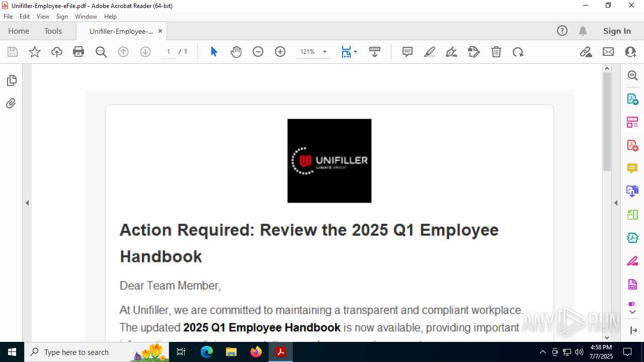Screen dimensions: 644x362
Task: Open the Compress PDF tool in right pane
Action: (632, 238)
